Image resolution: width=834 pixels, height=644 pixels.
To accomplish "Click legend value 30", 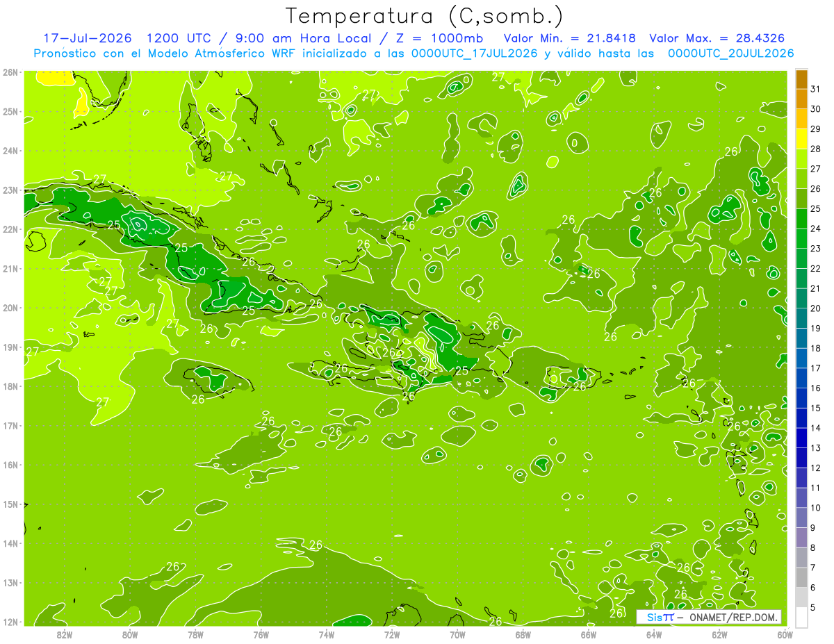I will [815, 109].
